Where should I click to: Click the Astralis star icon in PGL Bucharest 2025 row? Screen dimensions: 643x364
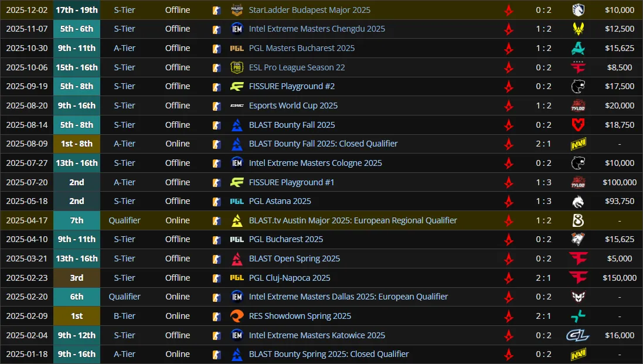click(x=509, y=239)
